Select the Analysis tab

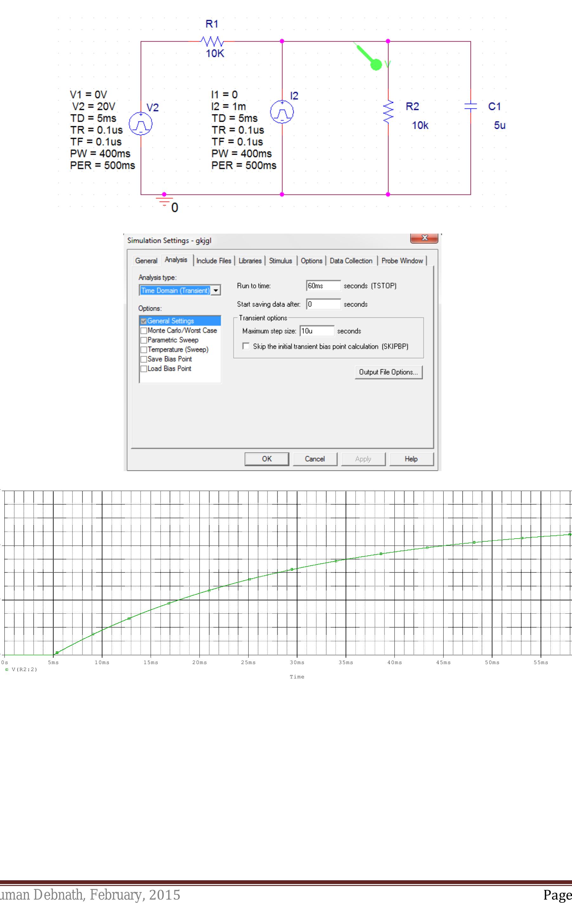tap(176, 260)
